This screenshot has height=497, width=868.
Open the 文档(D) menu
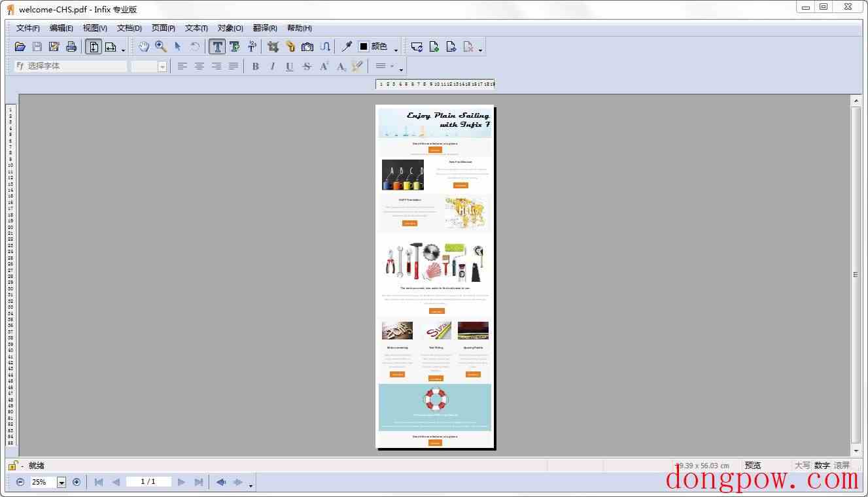coord(130,28)
